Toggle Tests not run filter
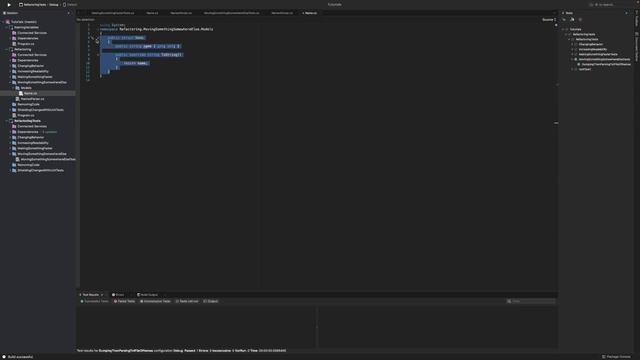640x360 pixels. tap(187, 301)
